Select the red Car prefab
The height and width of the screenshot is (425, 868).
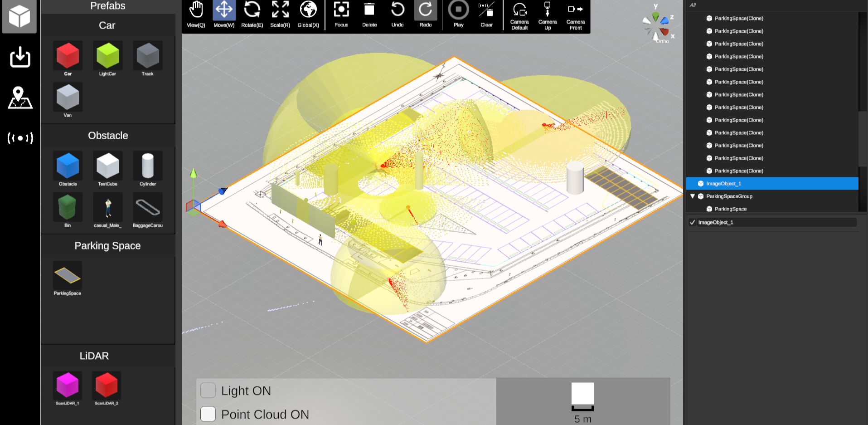[68, 56]
